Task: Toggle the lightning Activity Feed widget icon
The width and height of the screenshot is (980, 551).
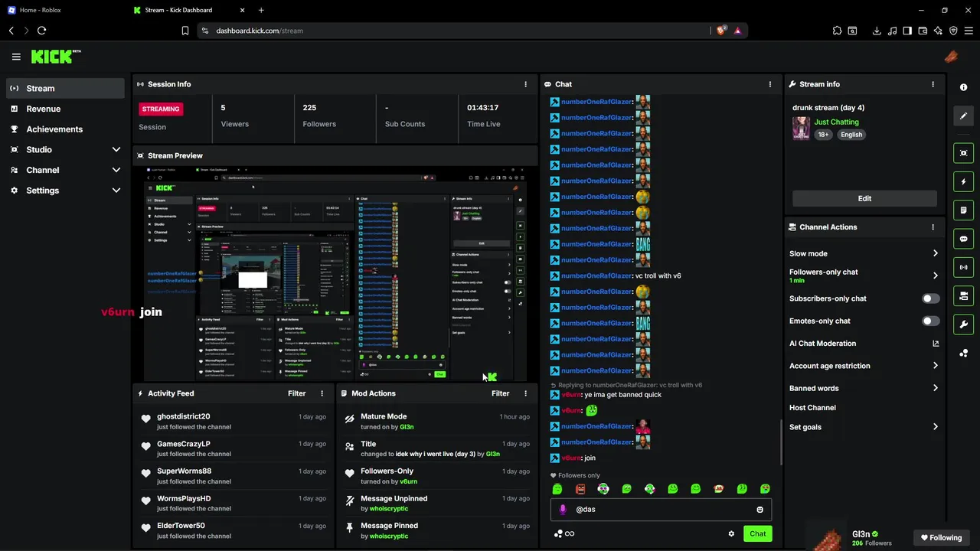Action: (x=963, y=182)
